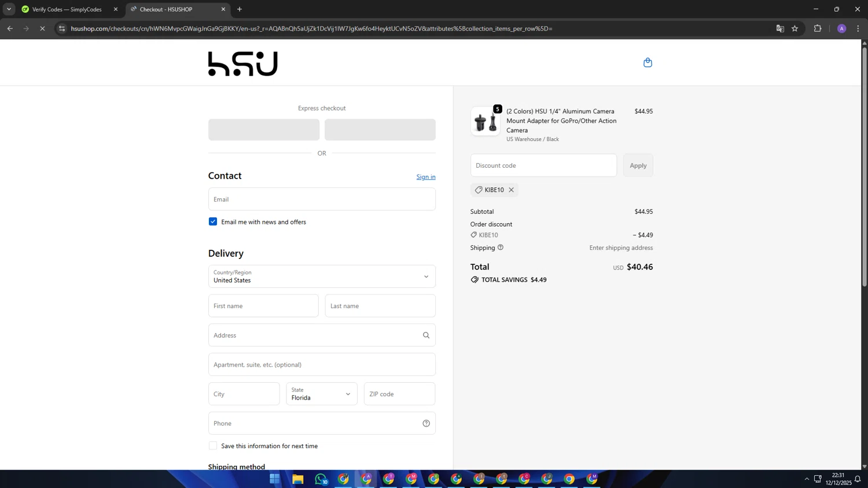
Task: Click the HSU store logo
Action: 243,64
